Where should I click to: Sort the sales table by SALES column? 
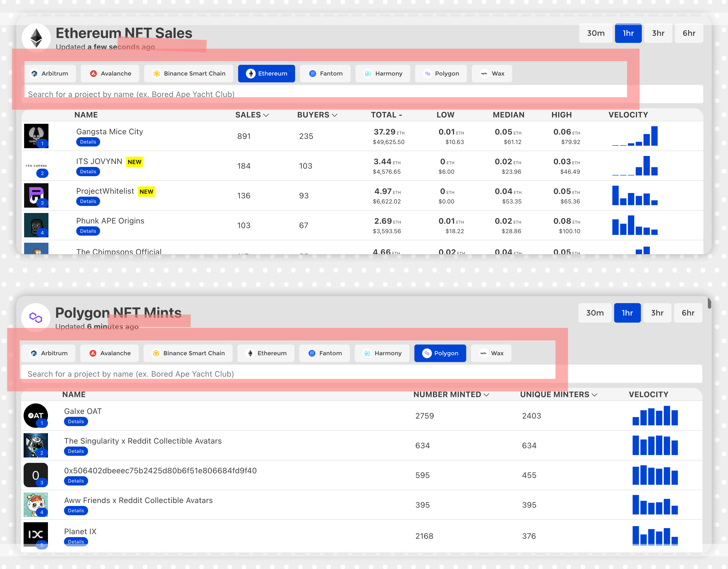click(252, 115)
